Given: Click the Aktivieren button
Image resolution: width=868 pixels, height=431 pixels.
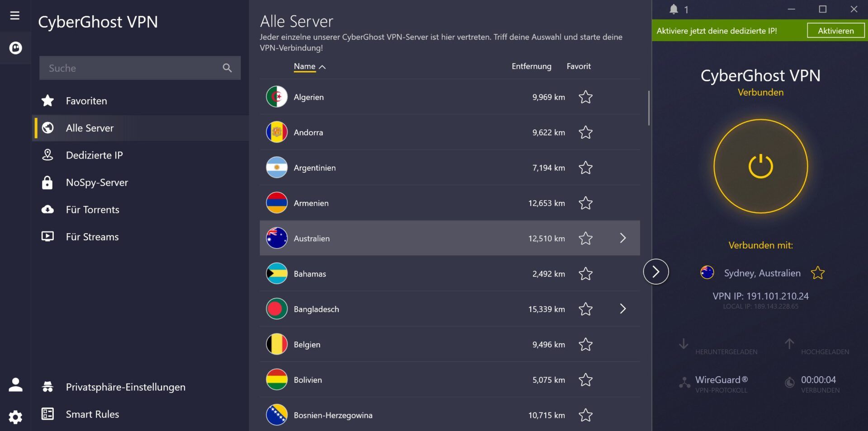Looking at the screenshot, I should click(x=836, y=31).
